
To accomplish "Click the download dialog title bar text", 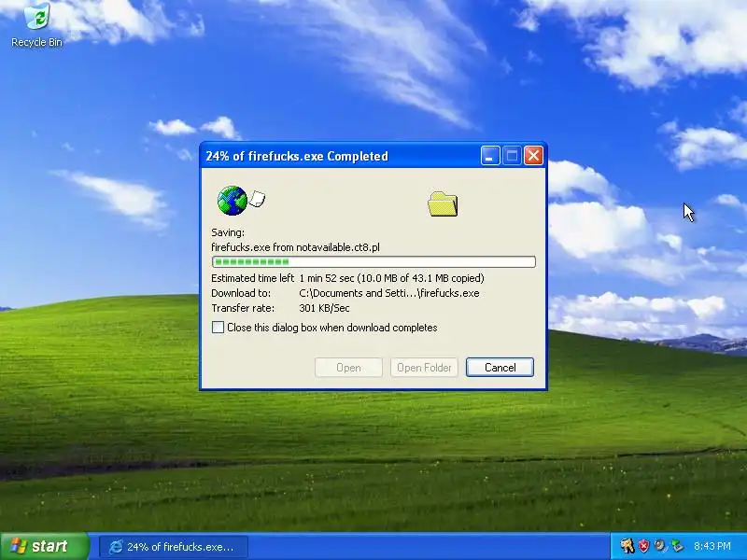I will [297, 156].
